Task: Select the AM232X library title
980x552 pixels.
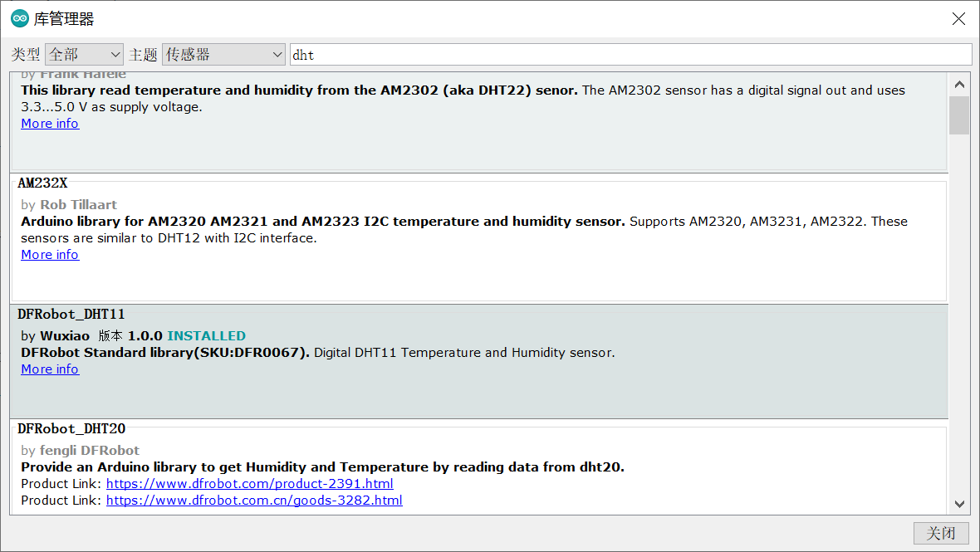Action: tap(42, 183)
